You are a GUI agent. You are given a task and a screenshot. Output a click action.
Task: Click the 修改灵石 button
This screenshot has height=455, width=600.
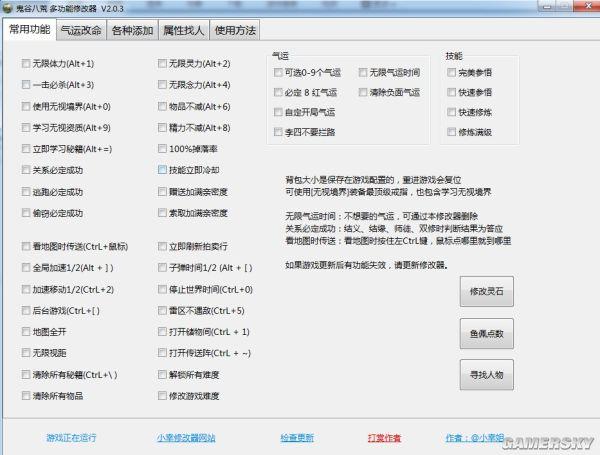click(x=486, y=292)
